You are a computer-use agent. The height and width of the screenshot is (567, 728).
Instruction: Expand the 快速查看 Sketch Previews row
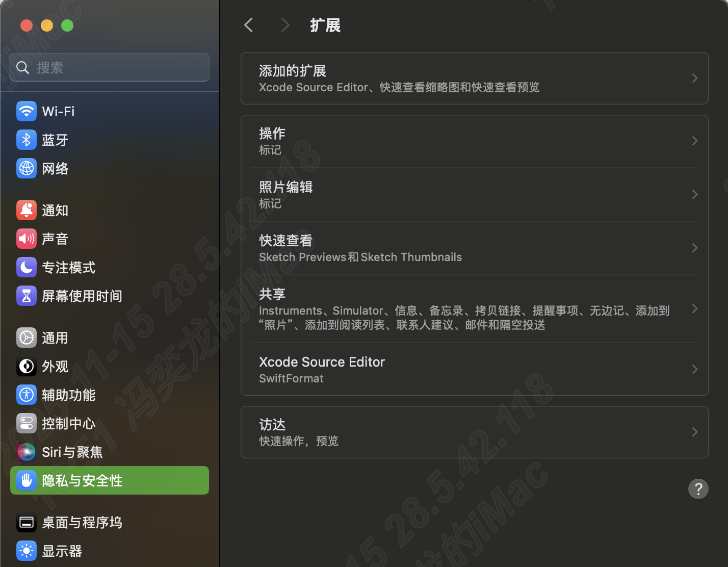(474, 248)
